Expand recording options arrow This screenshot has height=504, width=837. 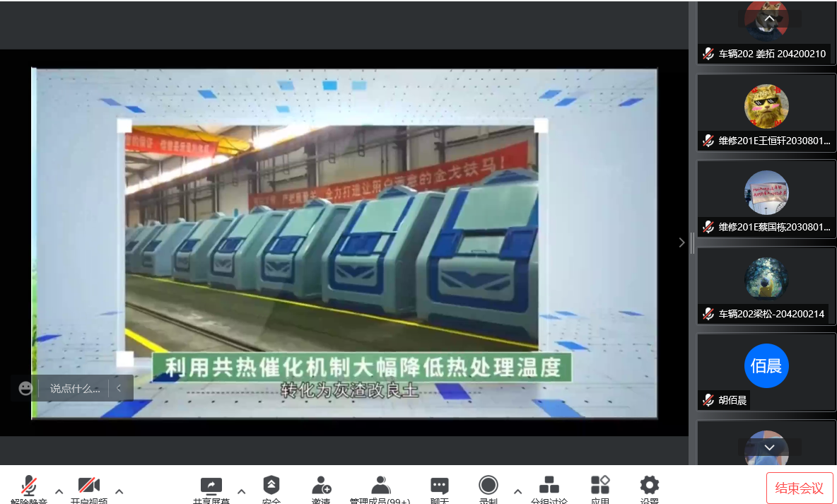pos(517,491)
